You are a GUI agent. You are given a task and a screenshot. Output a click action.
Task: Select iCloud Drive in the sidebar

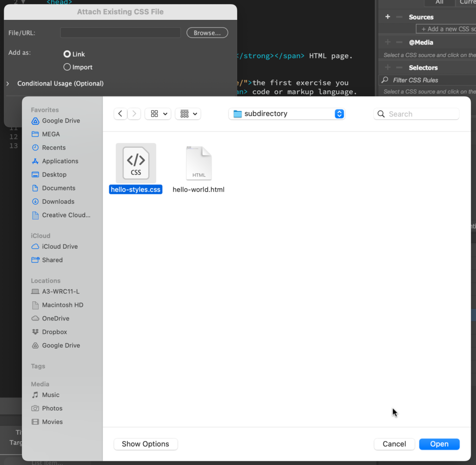(59, 247)
